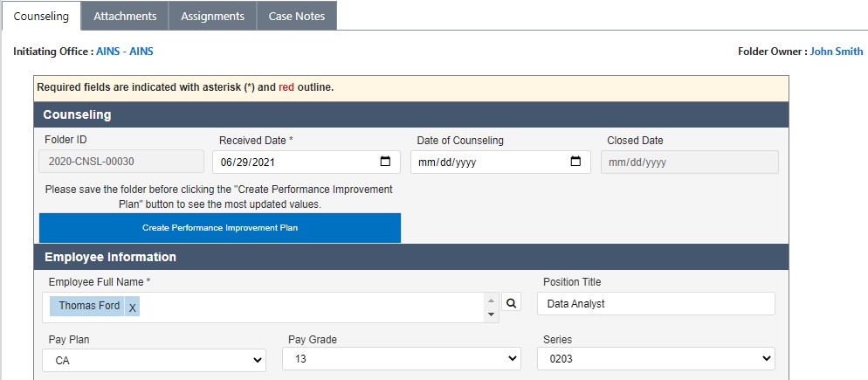Click the Folder ID field 2020-CNSL-00030
This screenshot has height=380, width=868.
(121, 162)
